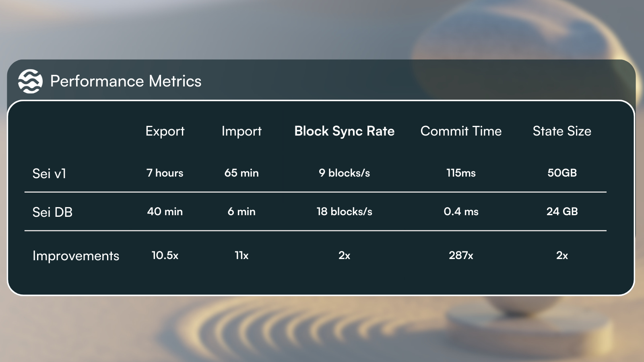644x362 pixels.
Task: Click the 24 GB state size value
Action: [562, 212]
